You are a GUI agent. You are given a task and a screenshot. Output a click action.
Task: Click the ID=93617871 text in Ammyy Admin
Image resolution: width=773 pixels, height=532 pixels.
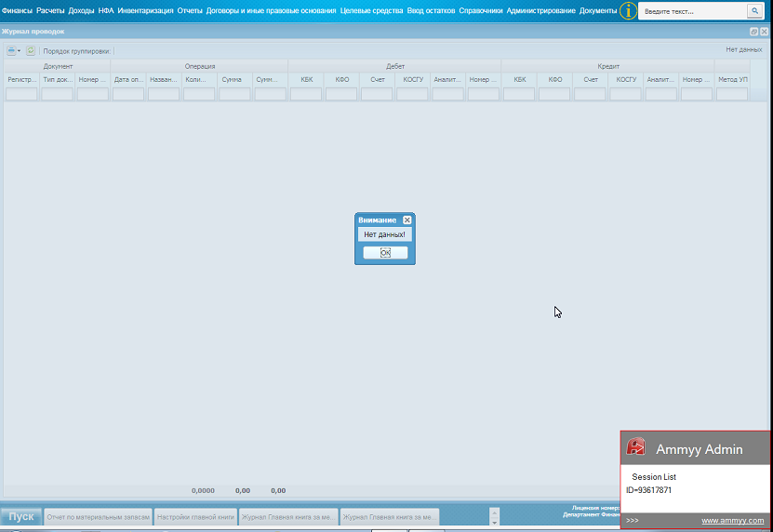[x=648, y=490]
